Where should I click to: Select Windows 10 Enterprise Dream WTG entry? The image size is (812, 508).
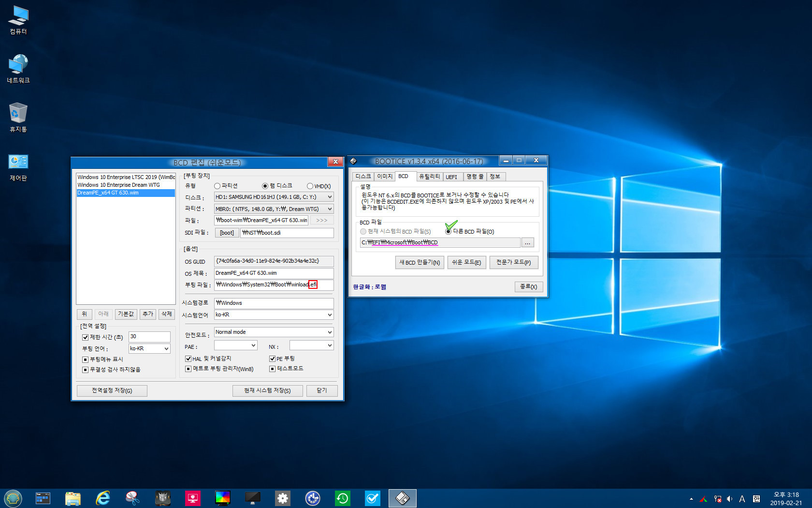(126, 185)
